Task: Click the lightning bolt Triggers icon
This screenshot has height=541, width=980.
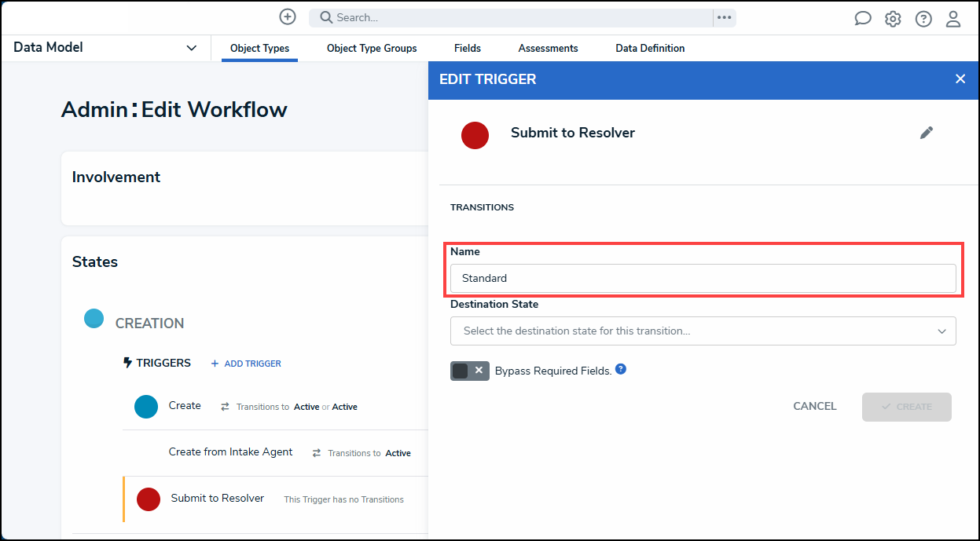Action: pos(127,363)
